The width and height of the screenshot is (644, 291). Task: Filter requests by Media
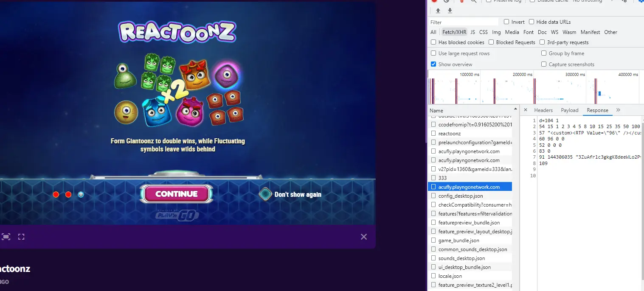point(512,32)
